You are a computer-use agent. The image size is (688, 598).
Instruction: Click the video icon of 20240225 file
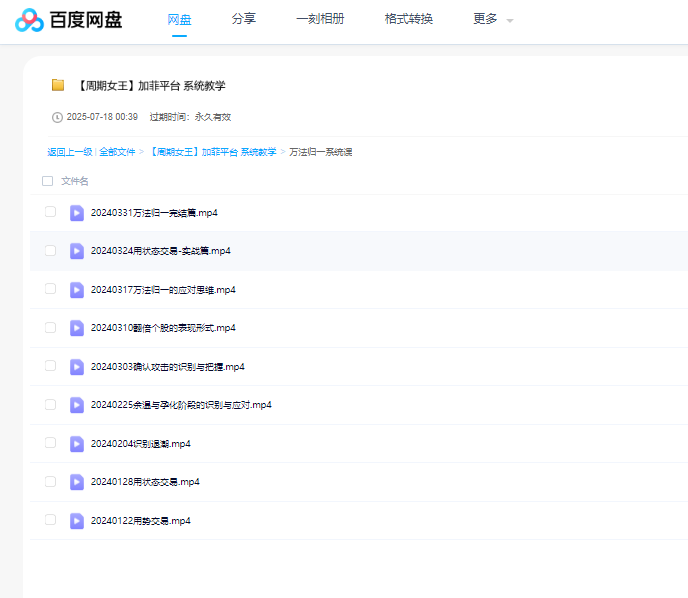click(x=77, y=405)
